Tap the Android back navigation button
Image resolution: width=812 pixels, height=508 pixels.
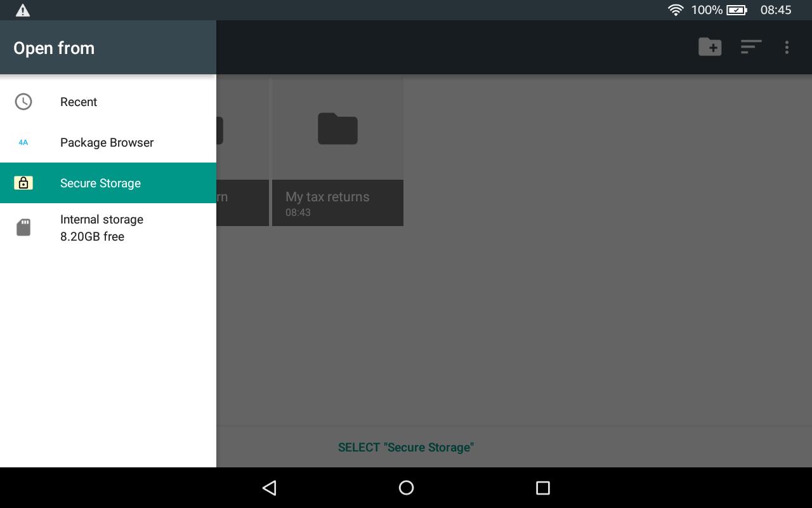(x=270, y=488)
